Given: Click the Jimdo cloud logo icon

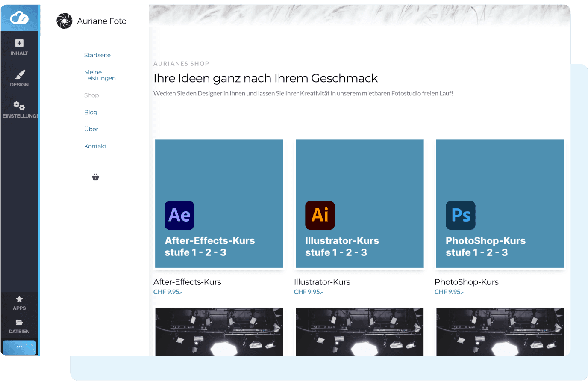Looking at the screenshot, I should 19,18.
